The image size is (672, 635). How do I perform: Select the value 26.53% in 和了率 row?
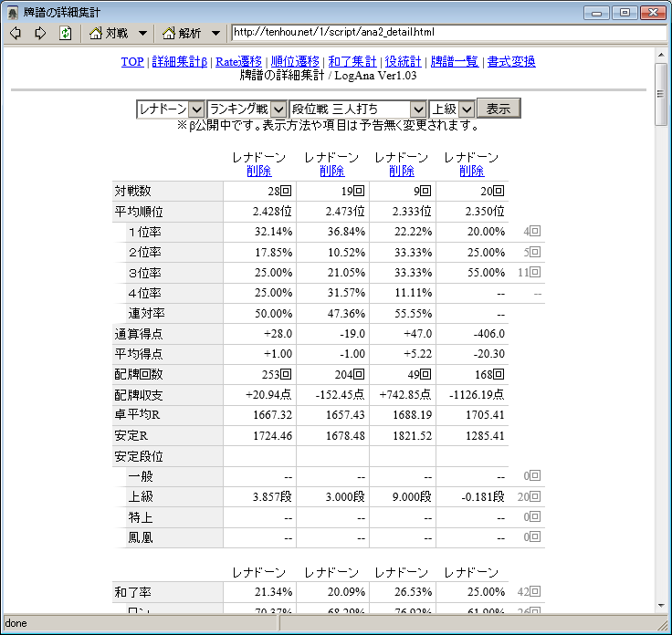pos(413,592)
